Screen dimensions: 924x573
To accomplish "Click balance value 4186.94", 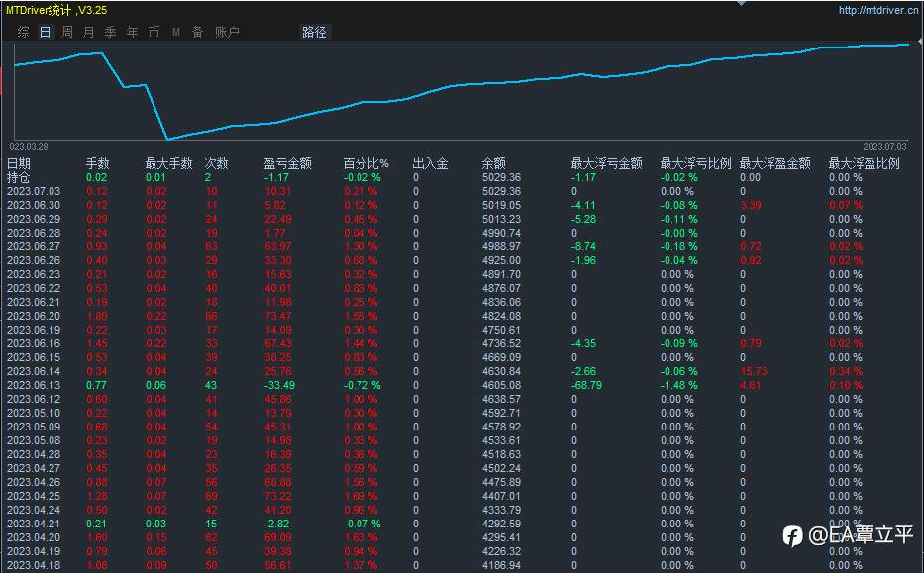I will tap(501, 565).
